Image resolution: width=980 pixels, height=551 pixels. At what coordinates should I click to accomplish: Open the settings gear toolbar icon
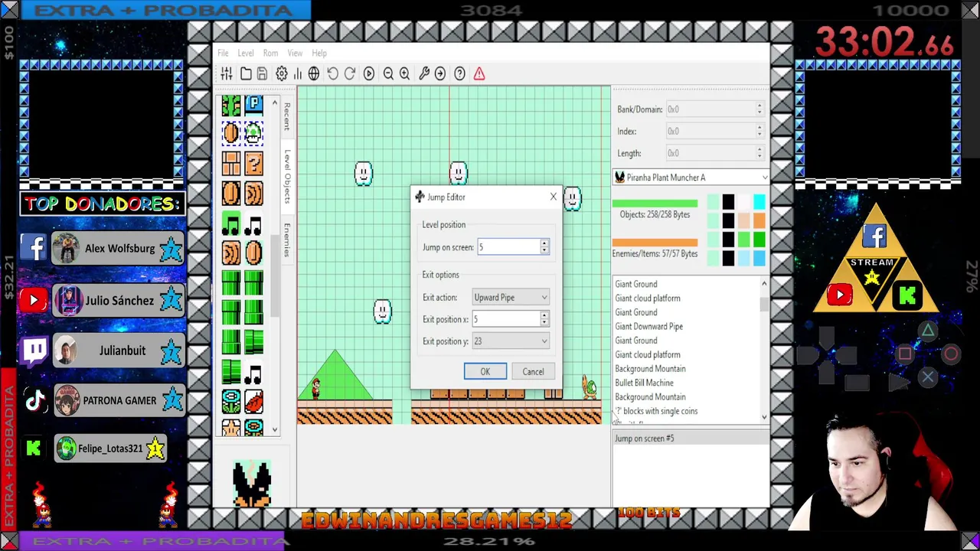(x=282, y=73)
